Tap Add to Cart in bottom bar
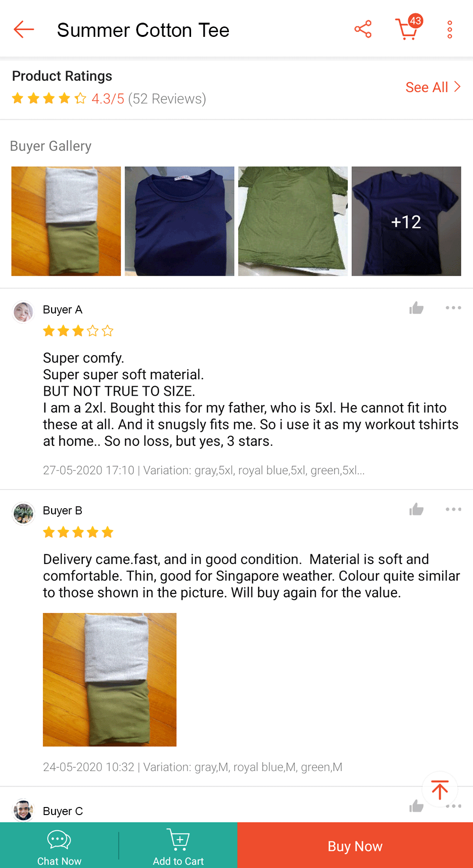Image resolution: width=473 pixels, height=868 pixels. point(178,846)
